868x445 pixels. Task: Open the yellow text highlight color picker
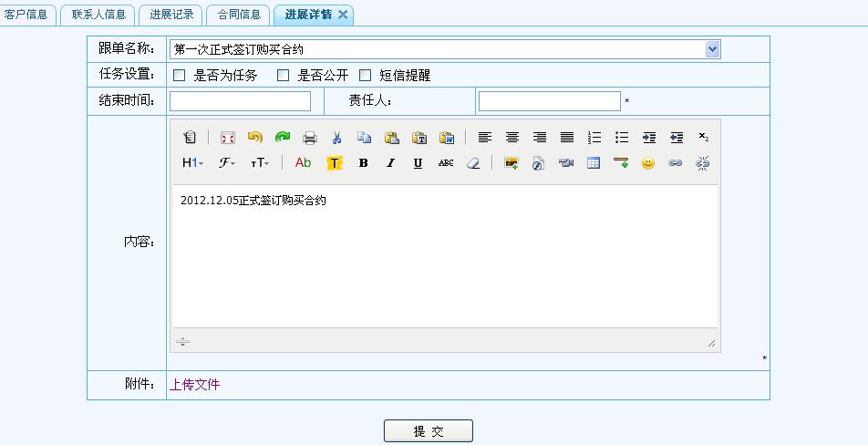[334, 162]
